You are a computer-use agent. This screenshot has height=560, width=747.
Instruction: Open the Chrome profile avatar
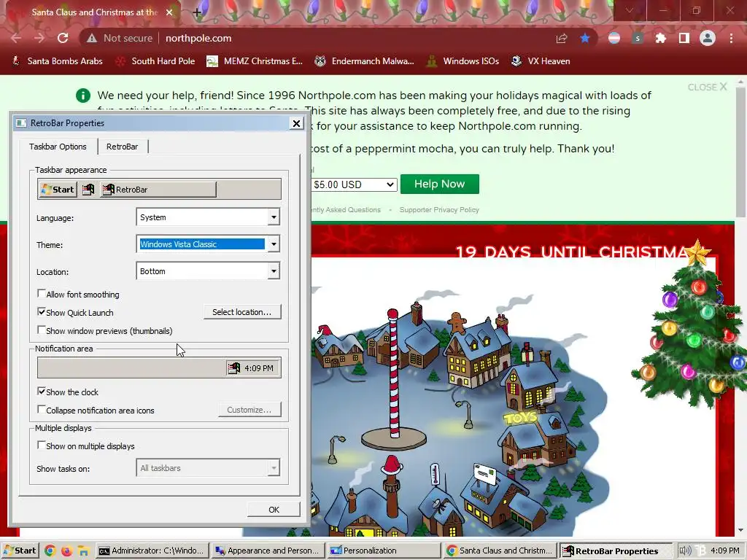click(708, 38)
